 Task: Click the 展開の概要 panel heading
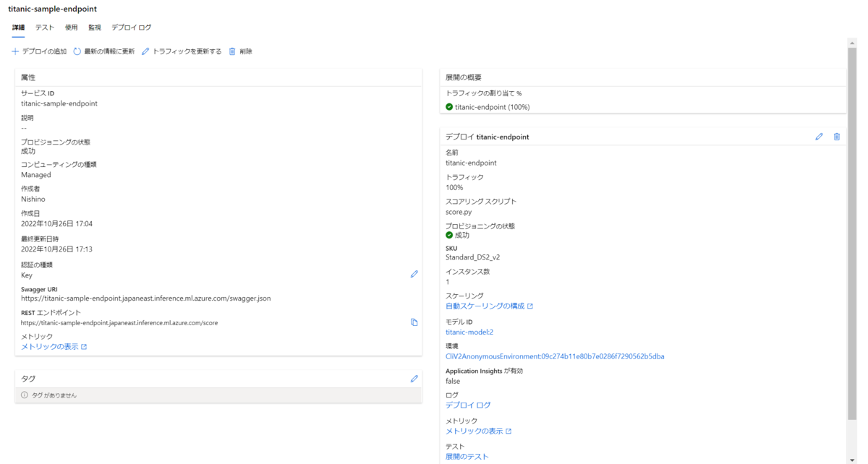464,77
